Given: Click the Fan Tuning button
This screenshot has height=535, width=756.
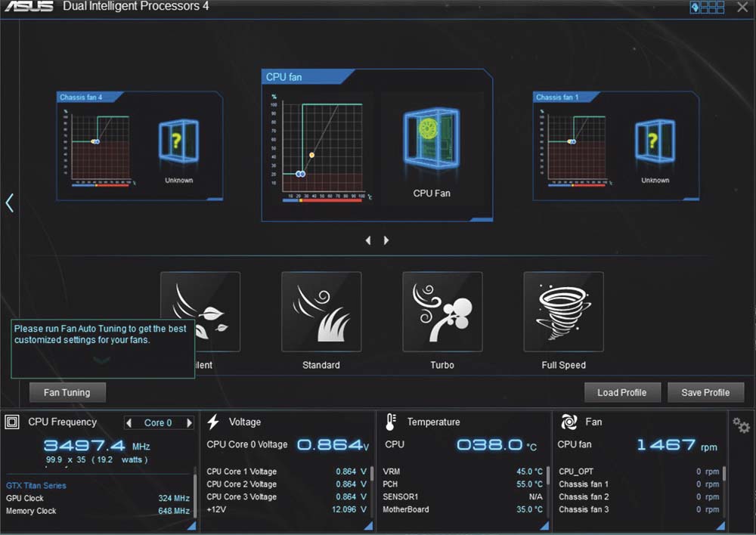Looking at the screenshot, I should click(67, 392).
